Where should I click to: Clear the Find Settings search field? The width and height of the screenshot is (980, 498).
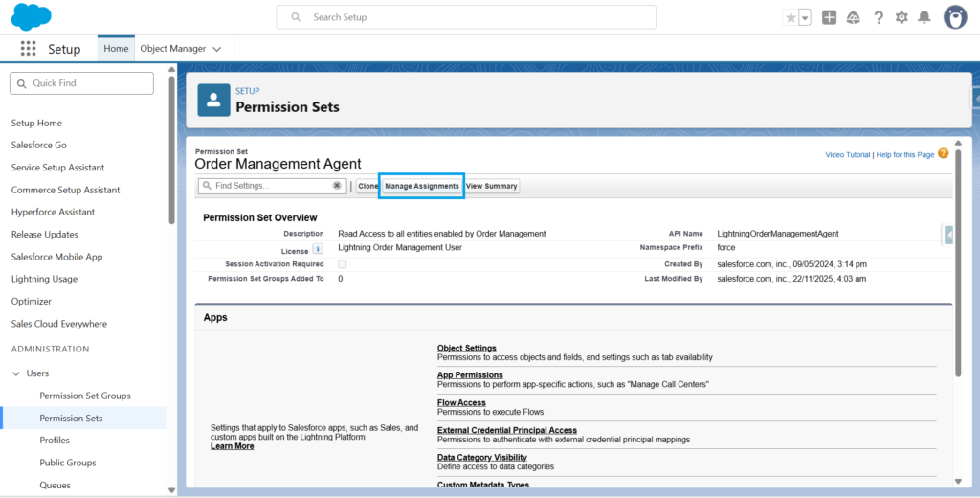pyautogui.click(x=337, y=186)
